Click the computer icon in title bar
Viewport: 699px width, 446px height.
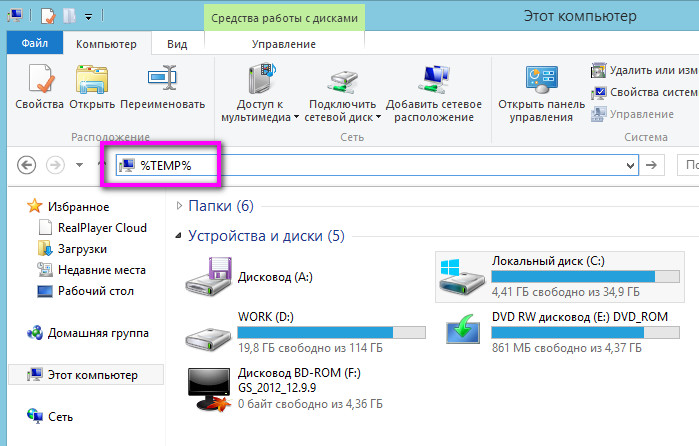[x=15, y=16]
